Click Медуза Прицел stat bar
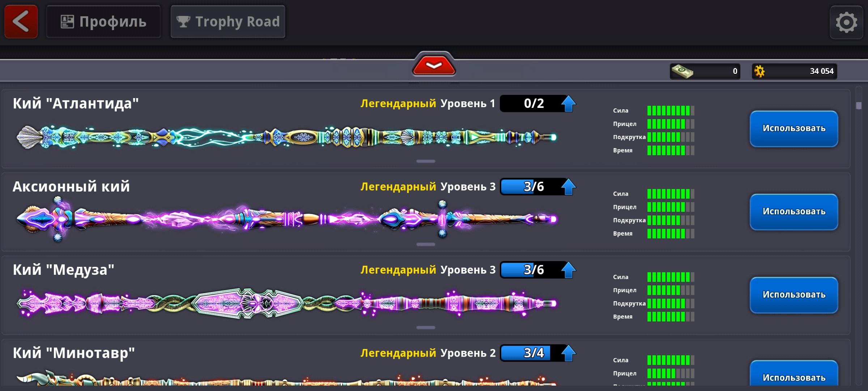Image resolution: width=868 pixels, height=391 pixels. click(671, 290)
